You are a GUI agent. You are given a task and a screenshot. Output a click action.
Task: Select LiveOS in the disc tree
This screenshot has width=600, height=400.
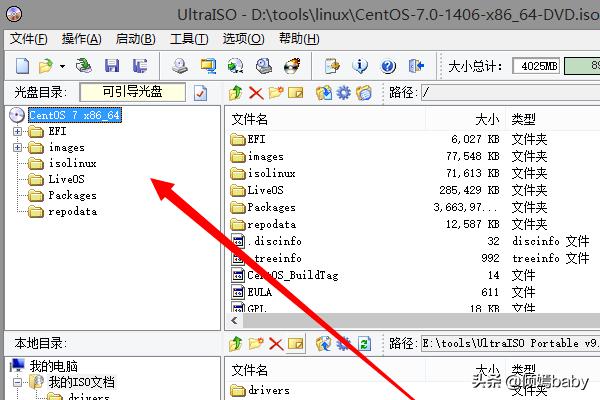click(x=66, y=179)
